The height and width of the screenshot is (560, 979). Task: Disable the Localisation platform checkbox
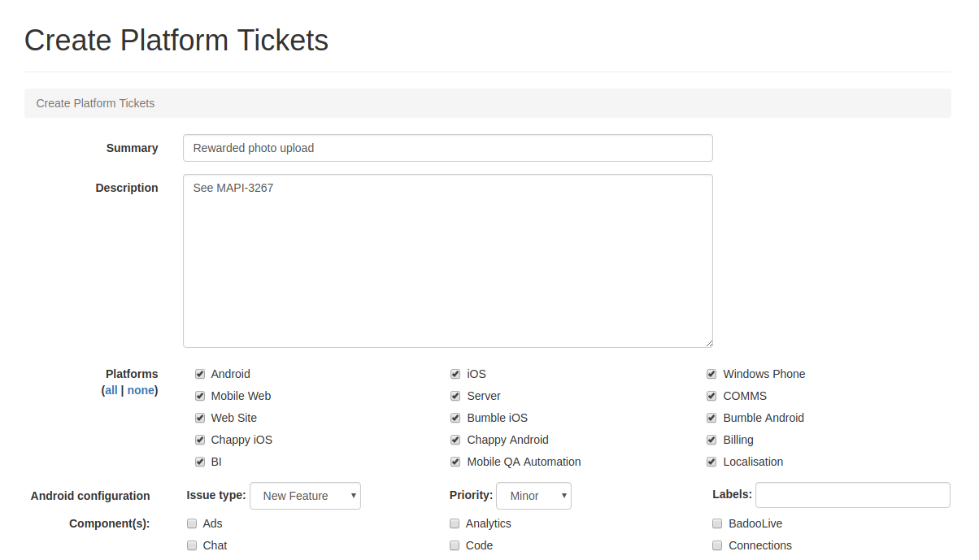712,462
